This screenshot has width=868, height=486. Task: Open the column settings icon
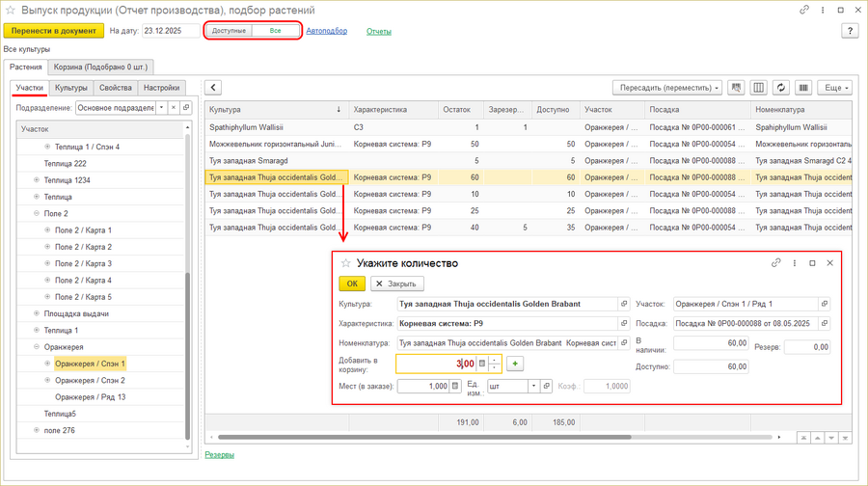point(759,88)
